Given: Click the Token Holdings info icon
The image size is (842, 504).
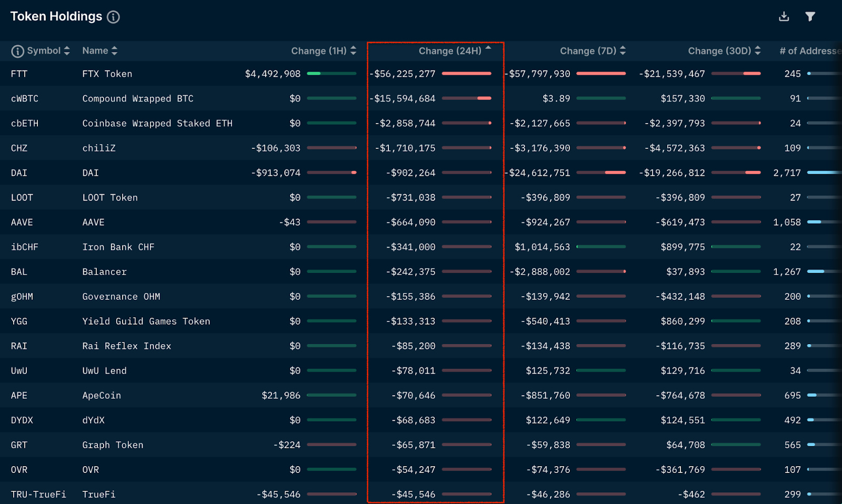Looking at the screenshot, I should pyautogui.click(x=113, y=17).
